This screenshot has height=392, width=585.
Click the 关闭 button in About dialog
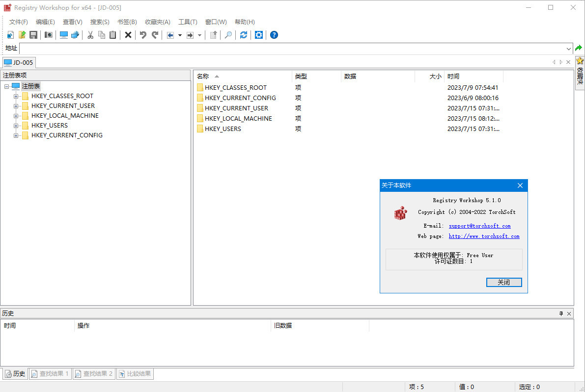pyautogui.click(x=503, y=283)
